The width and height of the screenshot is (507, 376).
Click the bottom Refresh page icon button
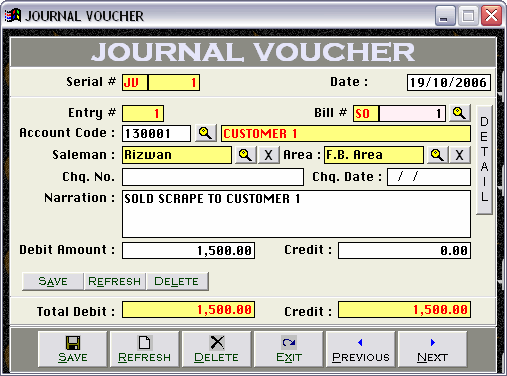tap(144, 349)
